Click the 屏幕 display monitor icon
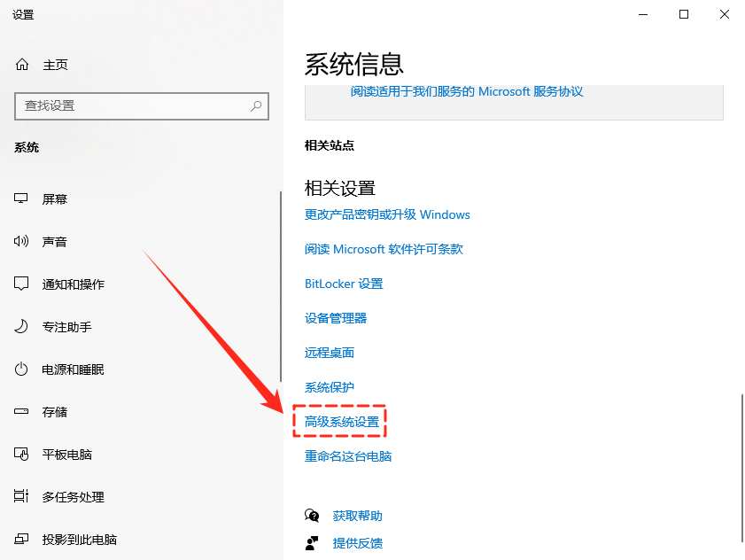 pyautogui.click(x=21, y=198)
